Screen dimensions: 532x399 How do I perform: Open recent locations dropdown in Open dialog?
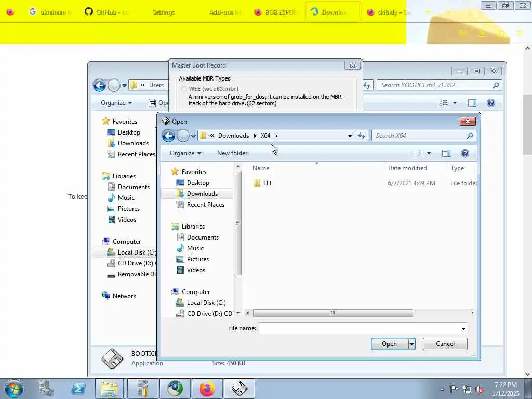point(193,136)
